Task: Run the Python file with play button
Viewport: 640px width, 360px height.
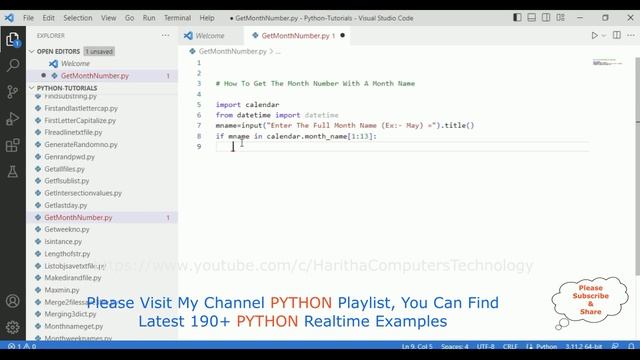Action: (594, 36)
